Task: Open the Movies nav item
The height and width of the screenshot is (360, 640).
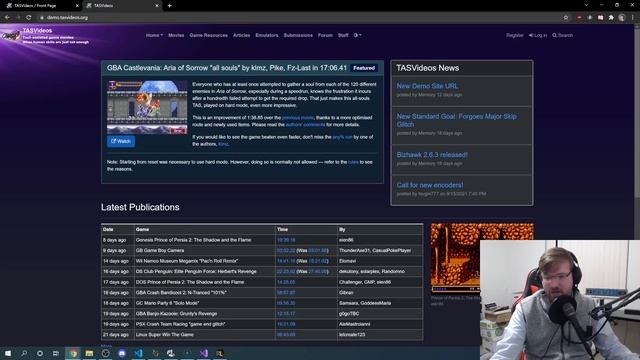Action: 176,36
